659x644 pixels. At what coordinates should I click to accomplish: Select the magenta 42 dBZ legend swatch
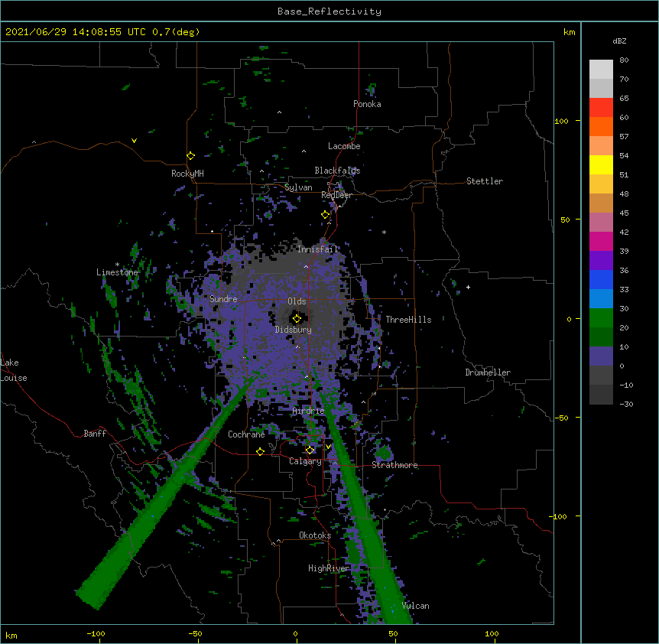[x=601, y=241]
